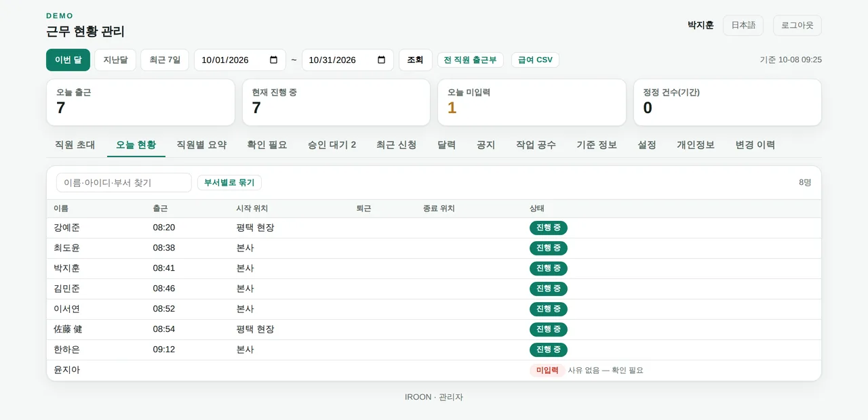
Task: Click the end date field 10/31/2026
Action: (347, 60)
